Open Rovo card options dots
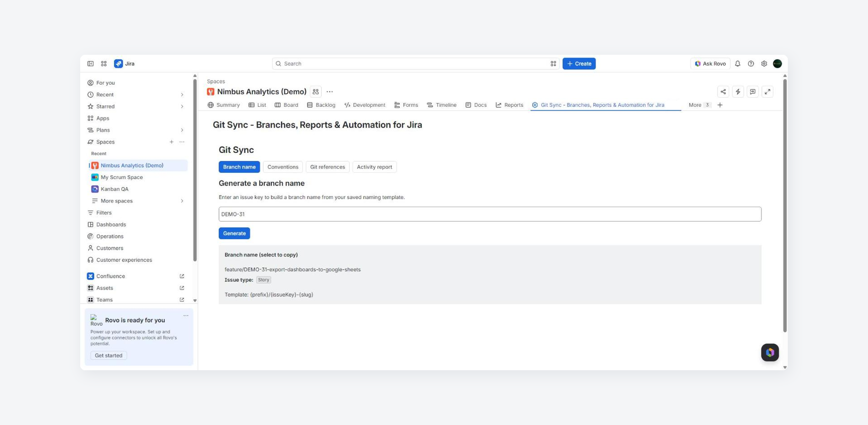Image resolution: width=868 pixels, height=425 pixels. [186, 316]
